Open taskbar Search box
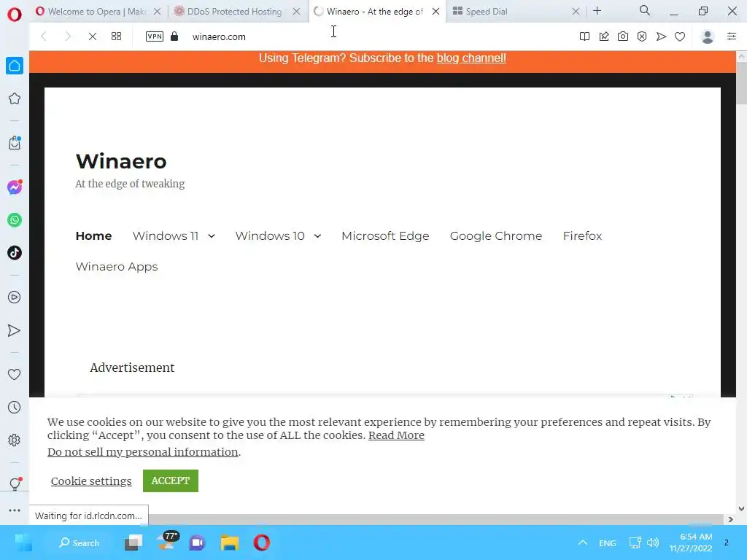This screenshot has height=560, width=747. (x=79, y=542)
